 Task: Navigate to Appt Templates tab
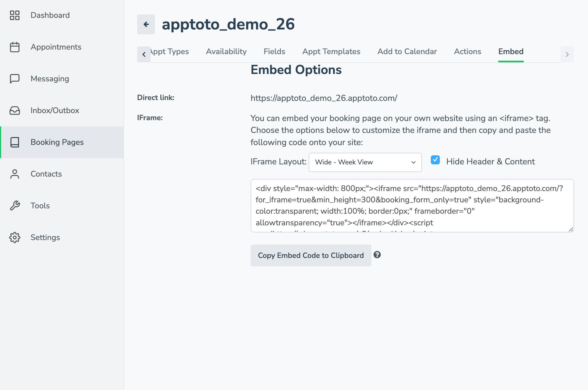(x=331, y=52)
